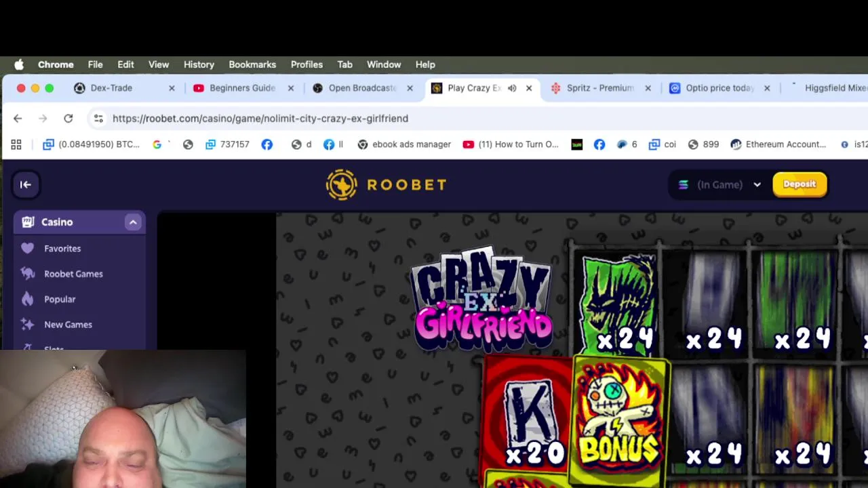Viewport: 868px width, 488px height.
Task: Switch to Open Broadcaster tab
Action: (x=361, y=88)
